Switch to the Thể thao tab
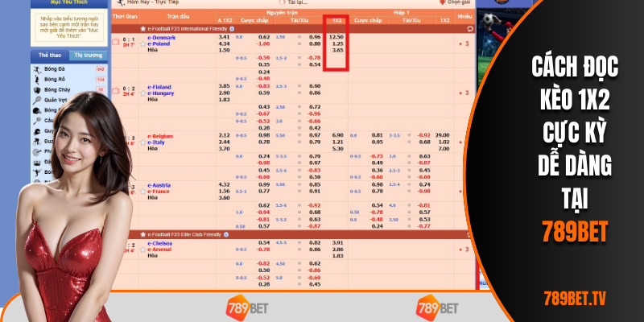Viewport: 644px width, 322px height. [50, 56]
